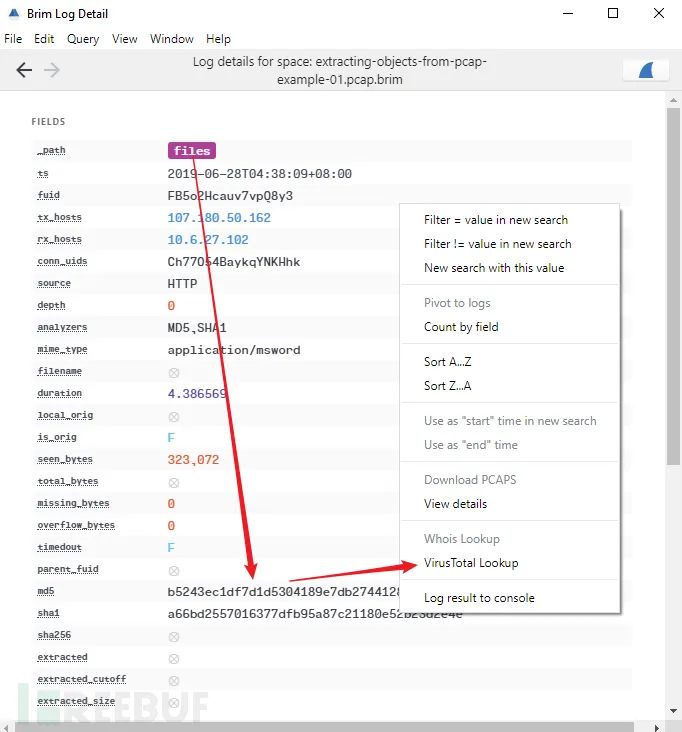Click the mime_type field label
Image resolution: width=682 pixels, height=732 pixels.
[x=62, y=349]
